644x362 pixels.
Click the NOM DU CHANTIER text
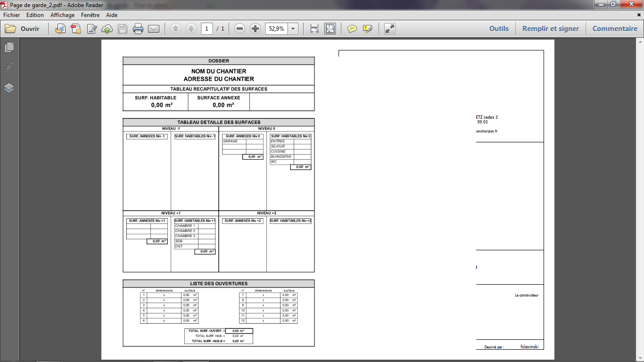click(219, 71)
